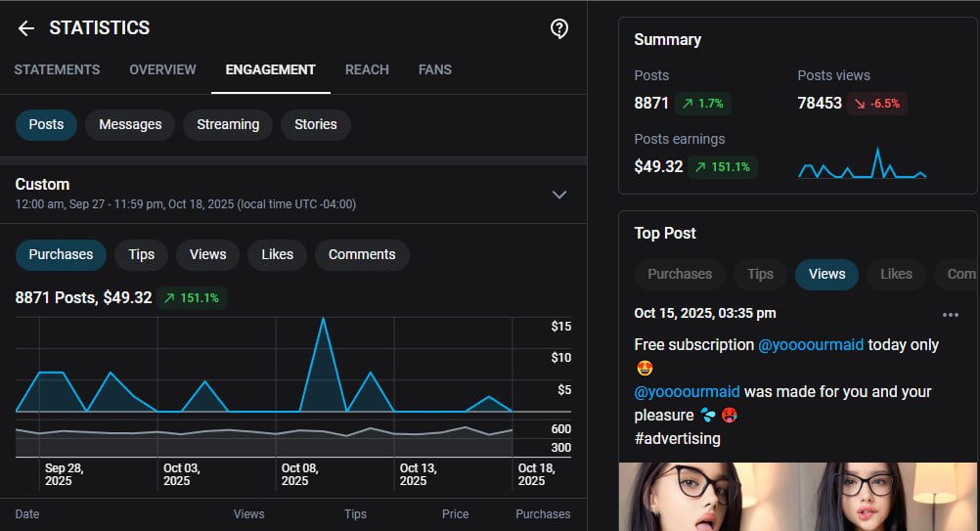Image resolution: width=980 pixels, height=531 pixels.
Task: Show Likes metric in the chart
Action: coord(277,254)
